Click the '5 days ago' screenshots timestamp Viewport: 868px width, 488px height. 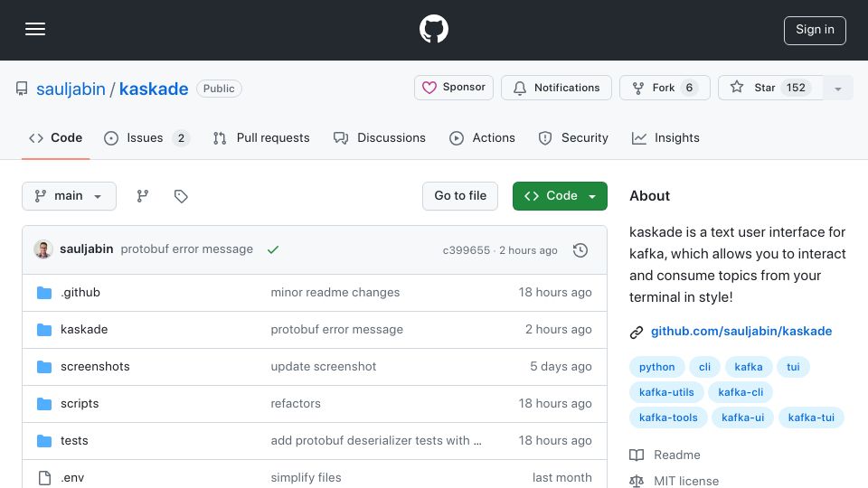pyautogui.click(x=561, y=366)
